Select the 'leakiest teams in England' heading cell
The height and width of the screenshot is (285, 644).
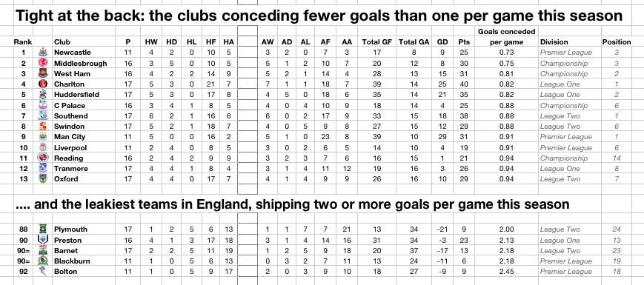pos(292,204)
